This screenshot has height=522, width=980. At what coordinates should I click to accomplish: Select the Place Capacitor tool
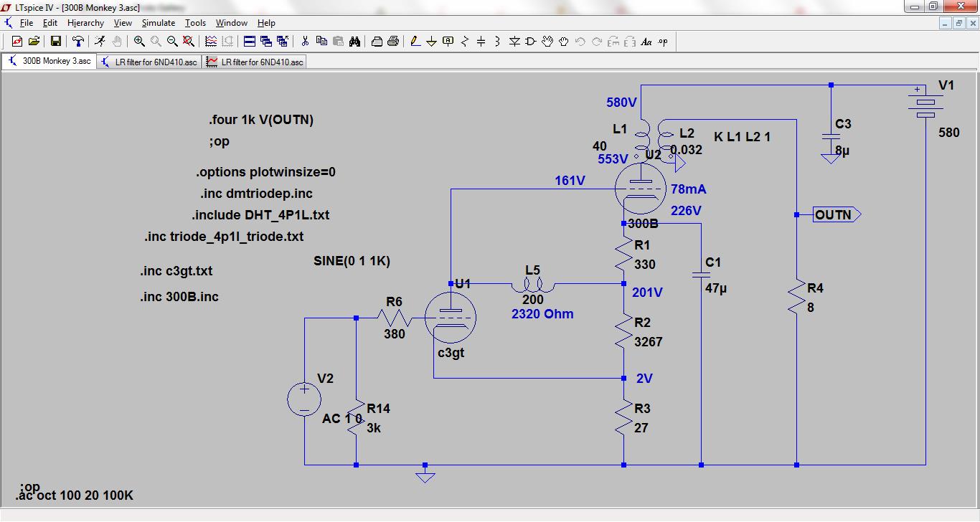481,42
